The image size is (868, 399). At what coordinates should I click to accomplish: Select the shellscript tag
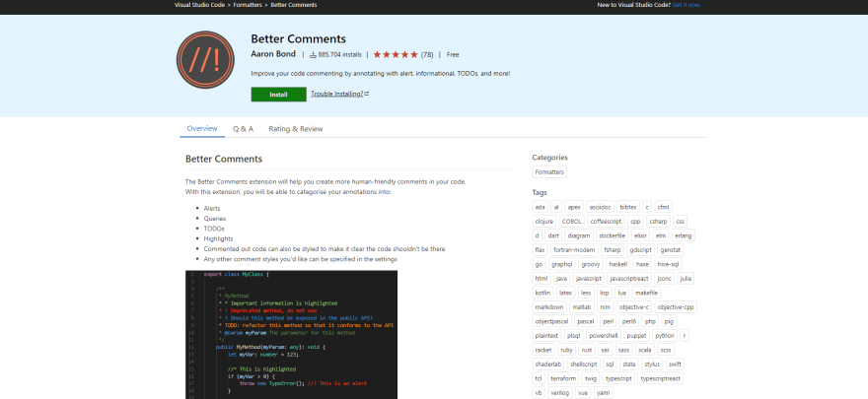tap(584, 365)
